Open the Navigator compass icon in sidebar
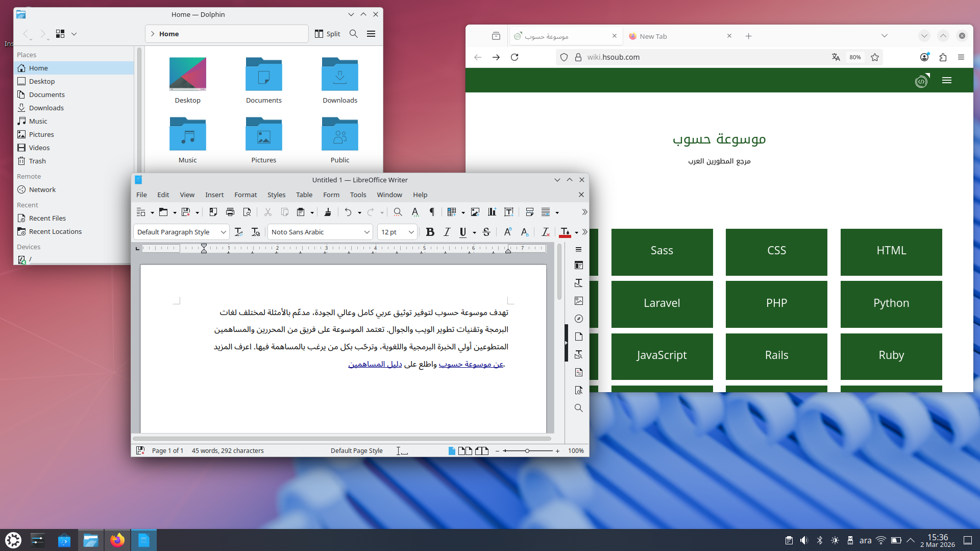Image resolution: width=980 pixels, height=551 pixels. (x=578, y=319)
